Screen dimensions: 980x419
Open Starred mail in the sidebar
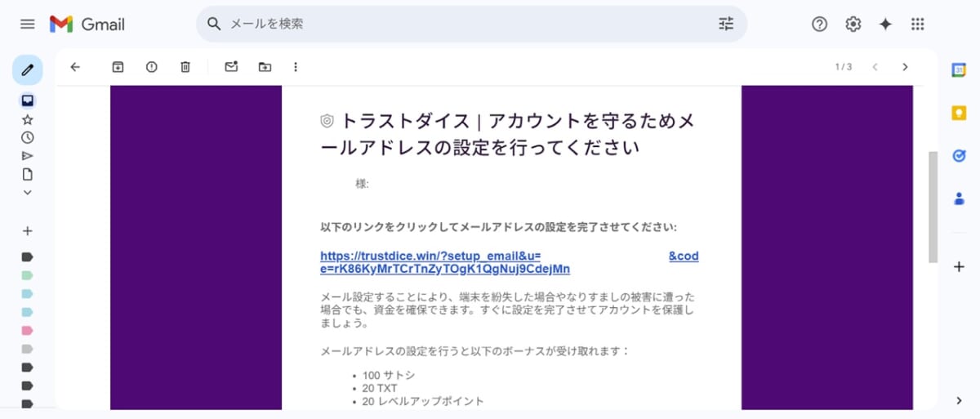(x=27, y=119)
